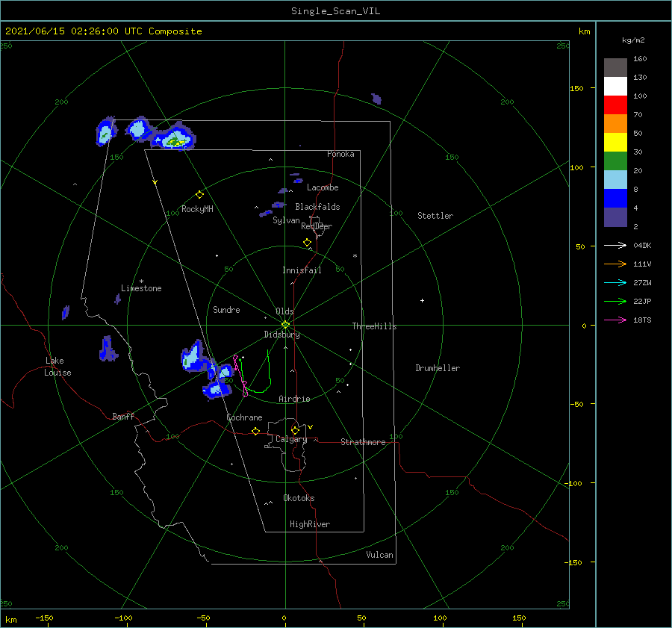
Task: Select the bright blue 4-8 legend swatch
Action: [x=615, y=199]
